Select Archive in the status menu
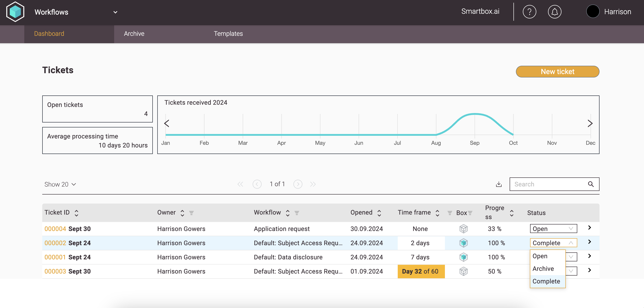Screen dimensions: 644x308 543,269
